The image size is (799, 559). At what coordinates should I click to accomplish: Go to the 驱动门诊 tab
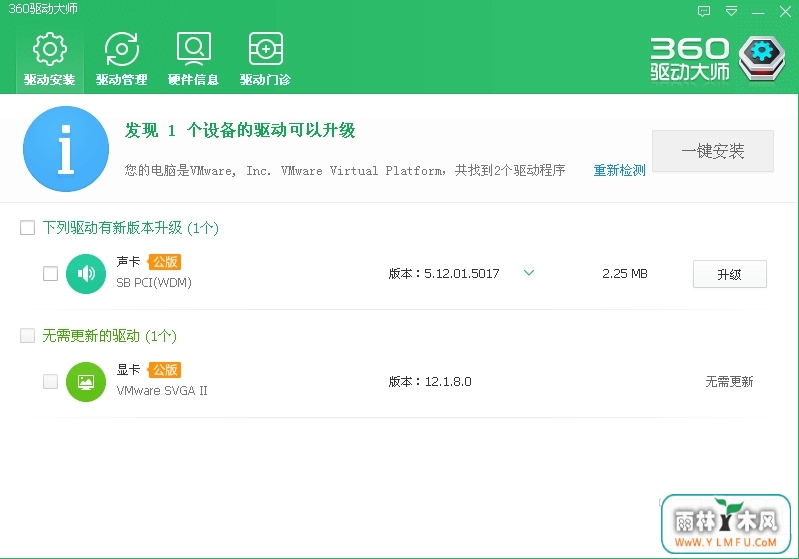(x=265, y=60)
